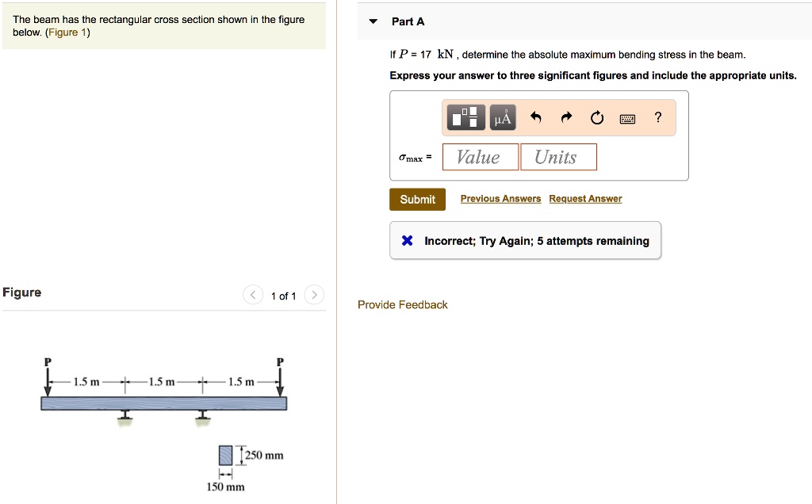Open the keyboard shortcuts icon
Viewport: 812px width, 504px height.
627,117
